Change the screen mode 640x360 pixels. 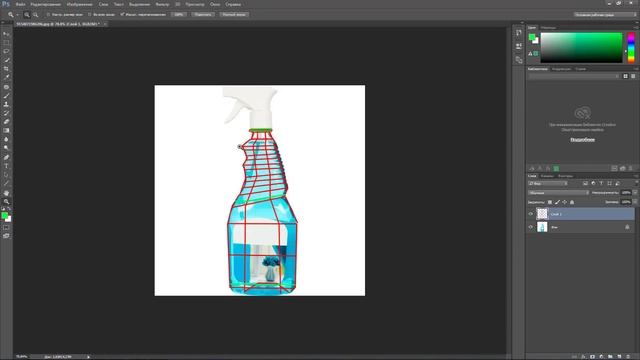pyautogui.click(x=6, y=236)
